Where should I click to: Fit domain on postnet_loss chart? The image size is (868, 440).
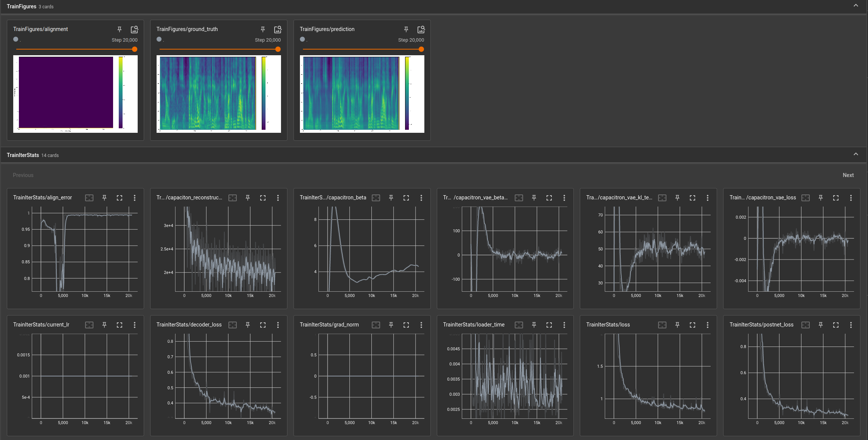point(806,325)
